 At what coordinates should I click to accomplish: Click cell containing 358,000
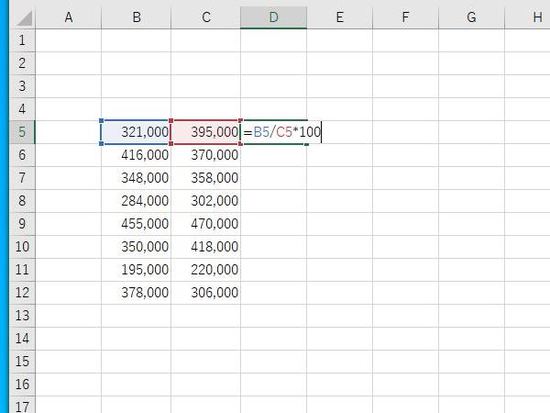coord(206,178)
